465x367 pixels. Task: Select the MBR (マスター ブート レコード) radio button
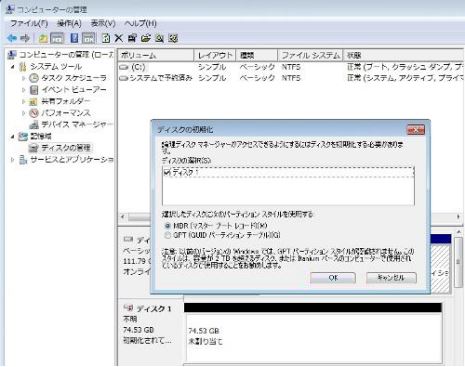tap(168, 226)
